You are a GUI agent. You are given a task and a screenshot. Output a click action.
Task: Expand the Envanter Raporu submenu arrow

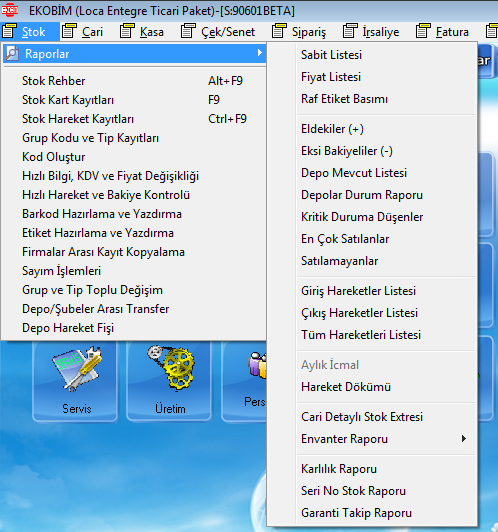pyautogui.click(x=464, y=439)
